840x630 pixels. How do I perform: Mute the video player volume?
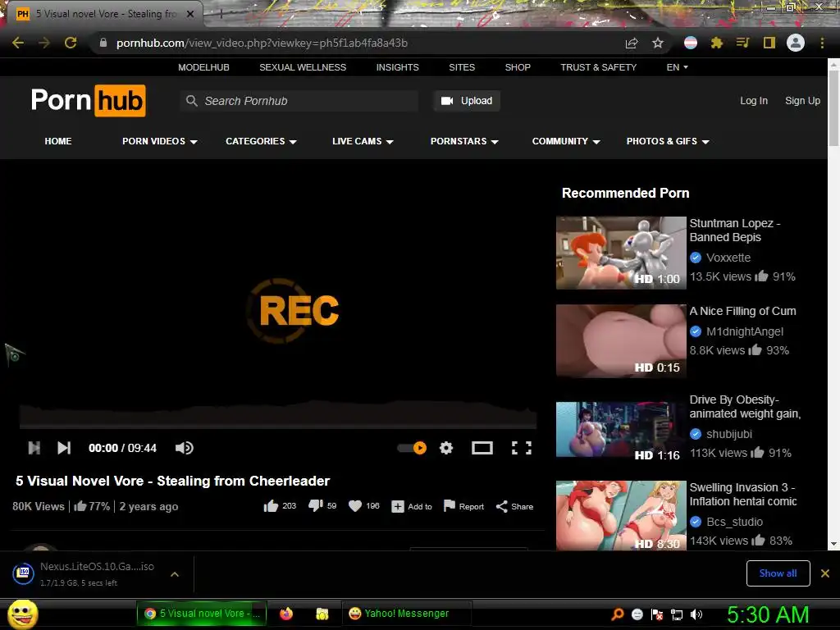[x=185, y=448]
